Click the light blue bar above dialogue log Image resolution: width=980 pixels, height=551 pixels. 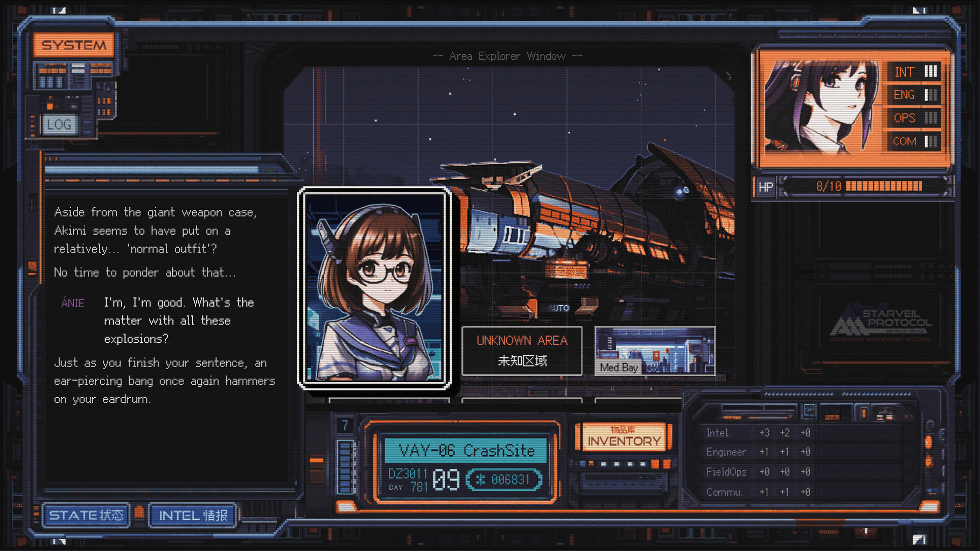tap(152, 169)
